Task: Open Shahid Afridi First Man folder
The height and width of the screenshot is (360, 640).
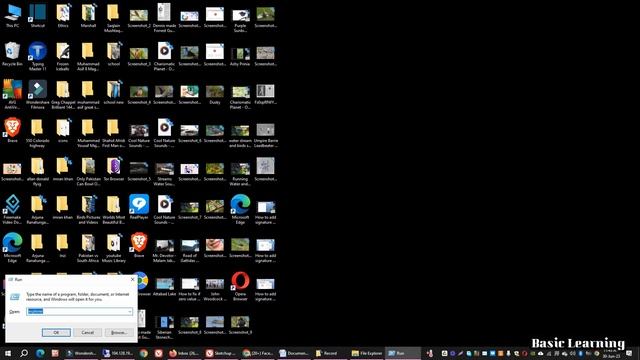Action: [x=113, y=133]
